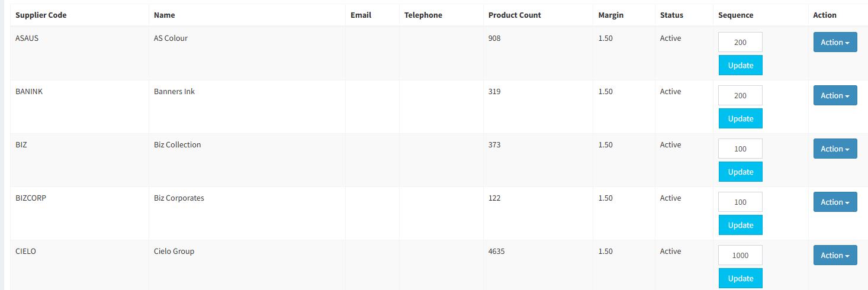The image size is (868, 290).
Task: Expand Action menu for Cielo Group
Action: [x=835, y=255]
